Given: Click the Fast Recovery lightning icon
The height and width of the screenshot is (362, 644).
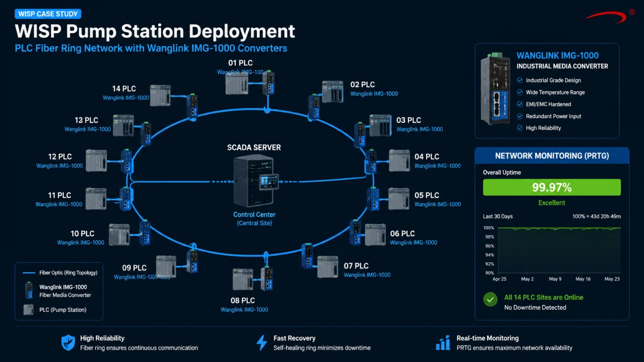Looking at the screenshot, I should (262, 343).
